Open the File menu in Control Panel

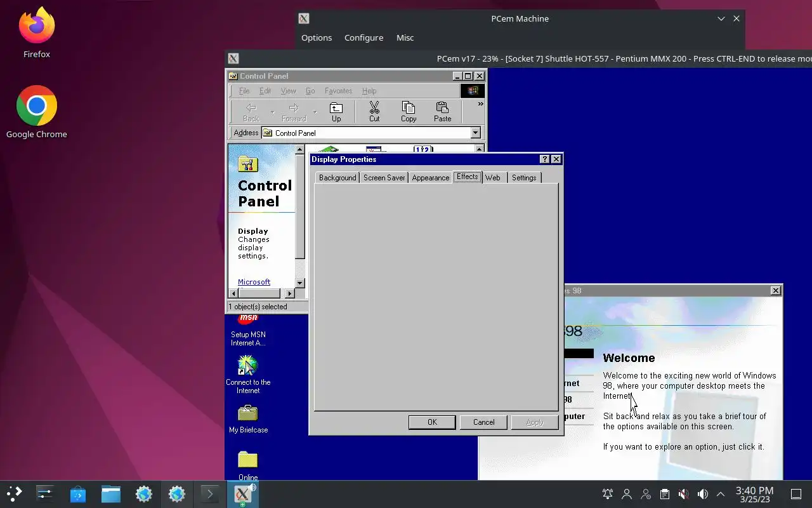244,91
